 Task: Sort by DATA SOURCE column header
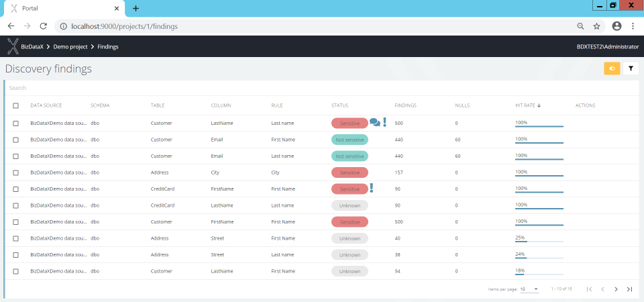[46, 105]
